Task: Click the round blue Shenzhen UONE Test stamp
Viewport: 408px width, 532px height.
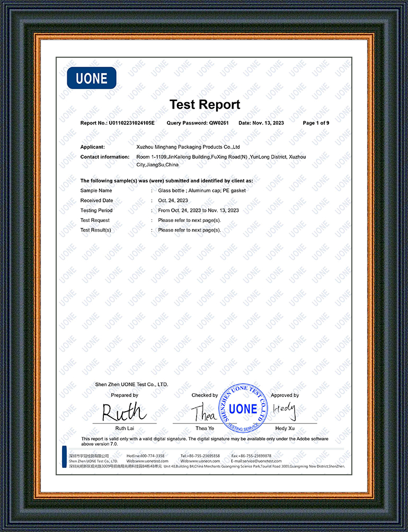Action: pos(243,408)
